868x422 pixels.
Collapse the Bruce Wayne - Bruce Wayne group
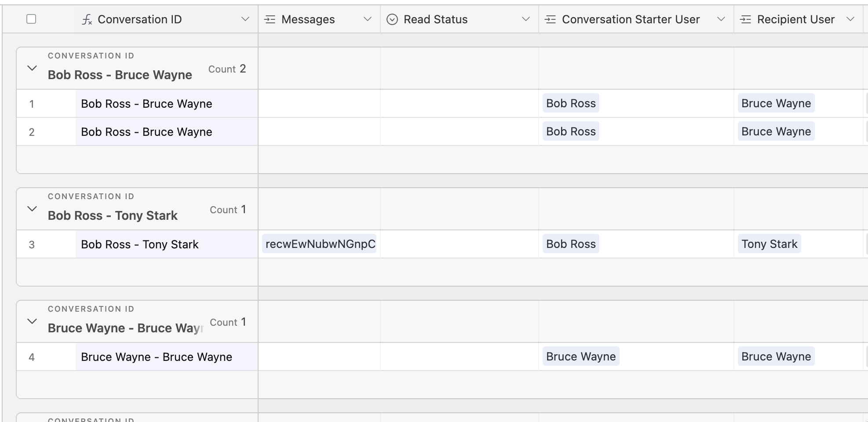pos(31,321)
